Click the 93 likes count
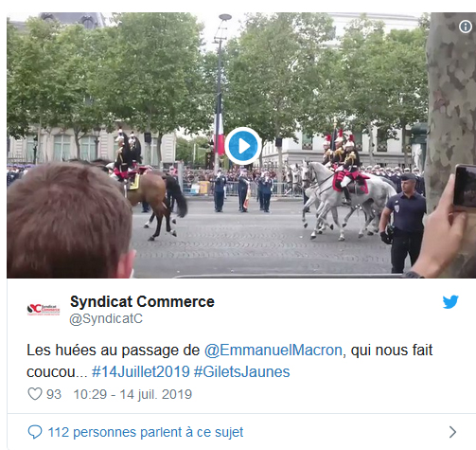 tap(54, 394)
